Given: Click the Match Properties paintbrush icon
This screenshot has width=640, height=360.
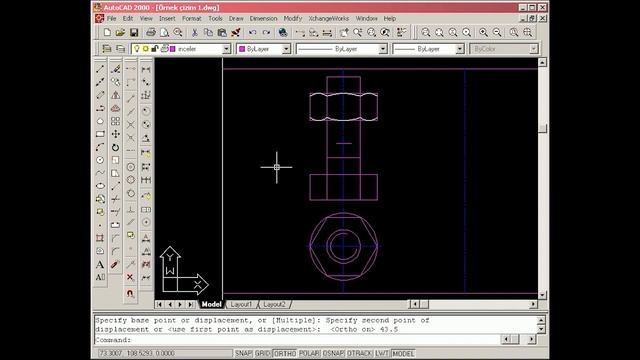Looking at the screenshot, I should [236, 32].
